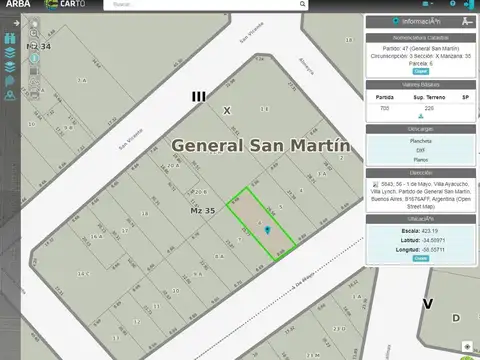Open the location pin on map icon

tap(10, 95)
